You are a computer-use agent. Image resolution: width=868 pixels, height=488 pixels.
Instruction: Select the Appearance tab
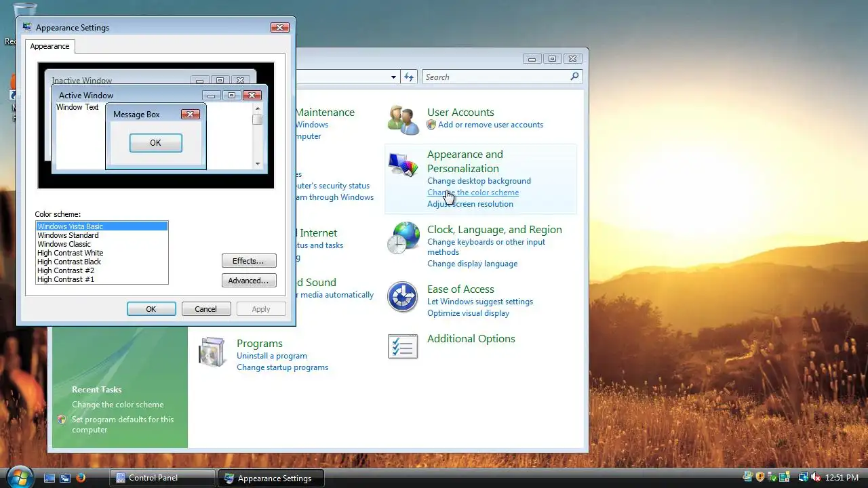pos(50,46)
